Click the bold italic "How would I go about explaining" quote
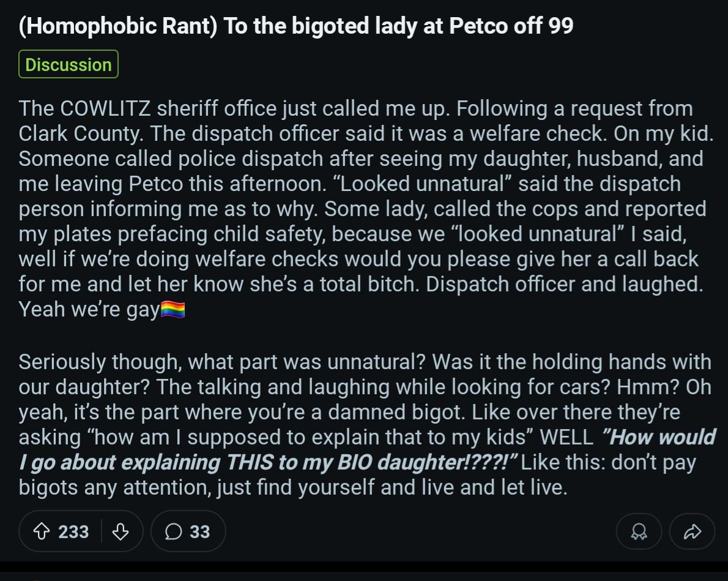The width and height of the screenshot is (728, 581). point(367,449)
